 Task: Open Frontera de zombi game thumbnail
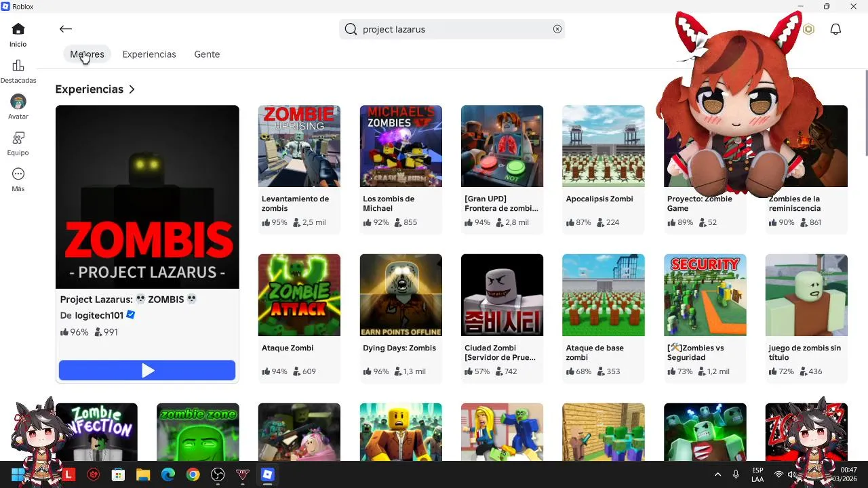(x=502, y=146)
